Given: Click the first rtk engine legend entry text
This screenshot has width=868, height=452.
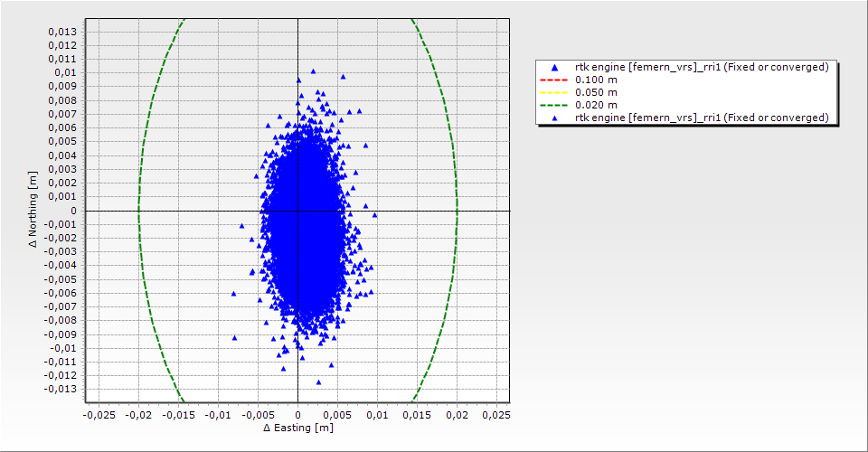Looking at the screenshot, I should tap(702, 68).
